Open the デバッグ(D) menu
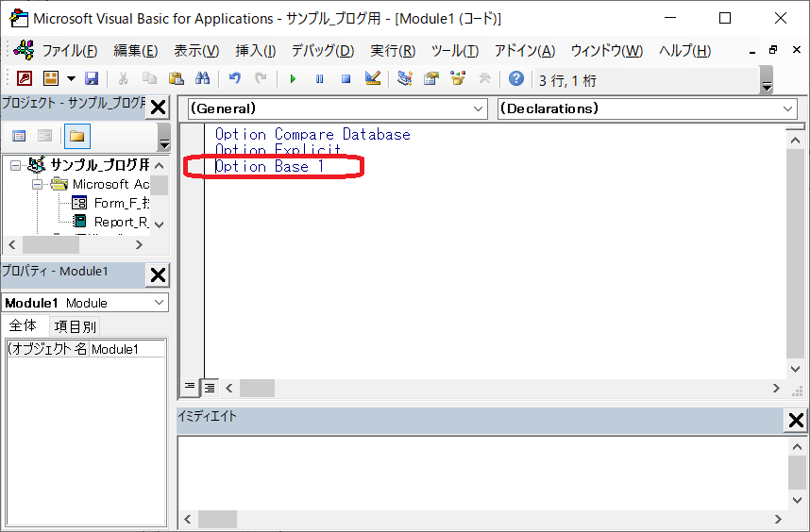This screenshot has width=810, height=532. coord(323,51)
